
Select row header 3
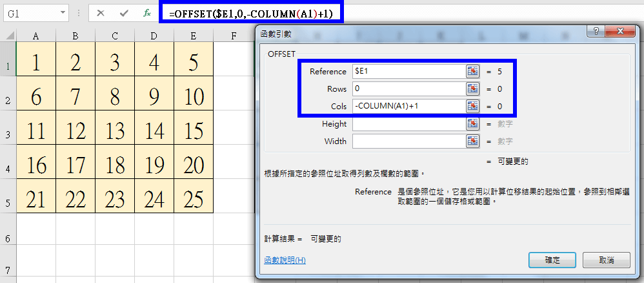[7, 134]
